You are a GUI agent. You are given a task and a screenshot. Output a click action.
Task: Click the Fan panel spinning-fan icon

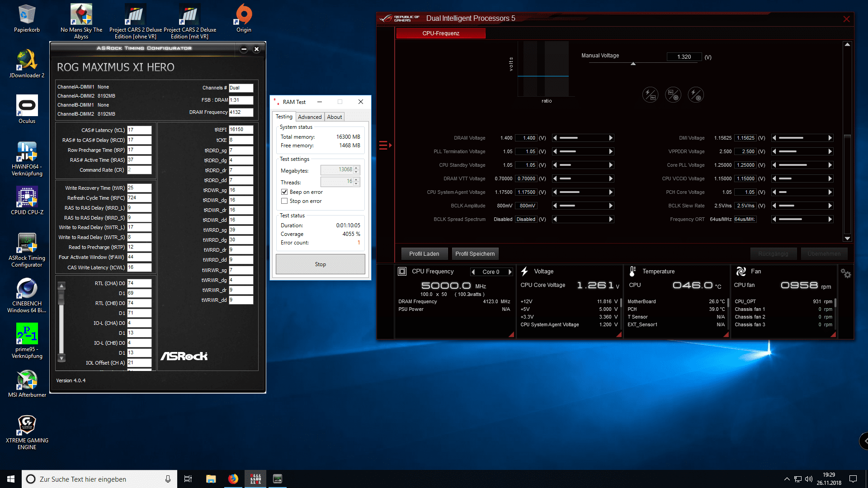[x=741, y=271]
